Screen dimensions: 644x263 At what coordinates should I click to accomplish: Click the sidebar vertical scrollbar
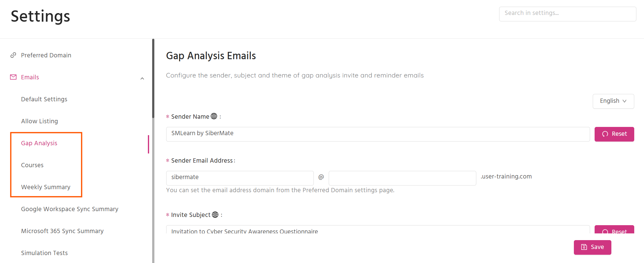pyautogui.click(x=153, y=79)
